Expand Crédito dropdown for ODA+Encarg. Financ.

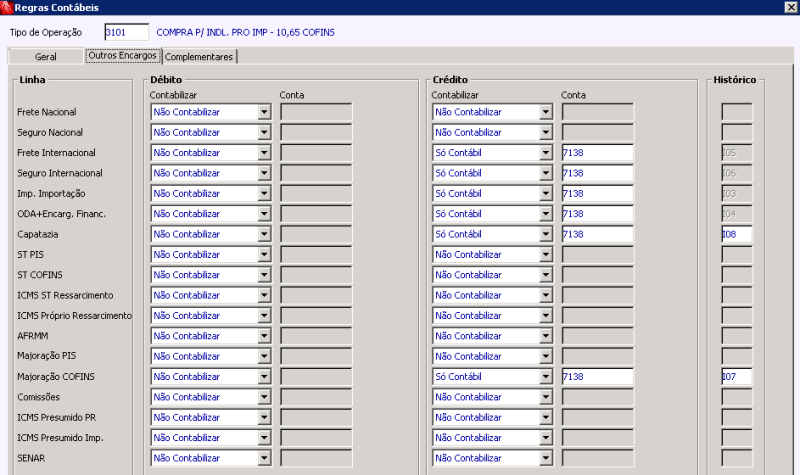point(546,214)
